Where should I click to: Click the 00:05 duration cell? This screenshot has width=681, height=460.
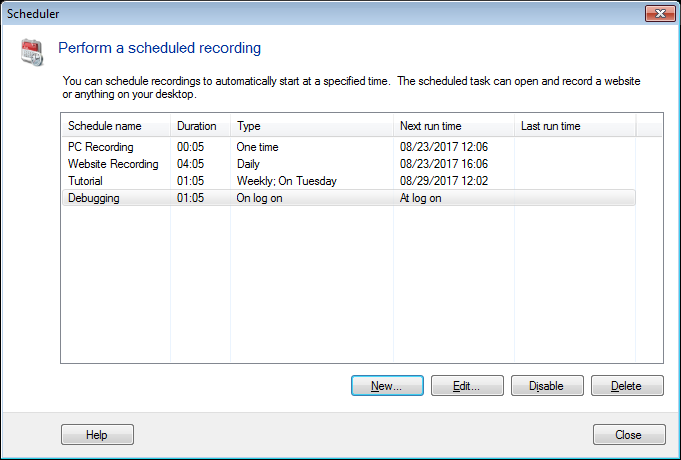(191, 147)
